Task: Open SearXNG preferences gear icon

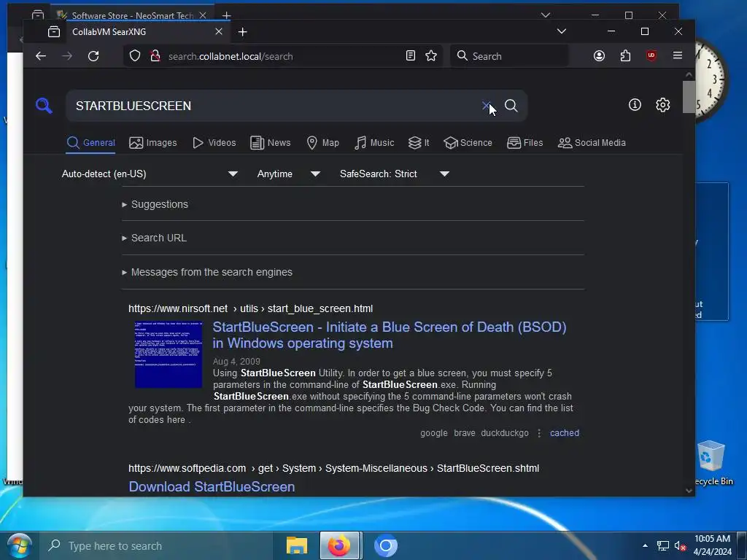Action: click(x=662, y=105)
